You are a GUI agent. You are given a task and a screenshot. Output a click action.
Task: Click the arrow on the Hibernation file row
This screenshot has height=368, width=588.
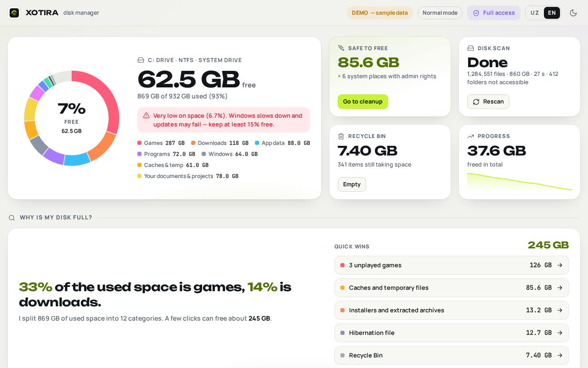(560, 333)
